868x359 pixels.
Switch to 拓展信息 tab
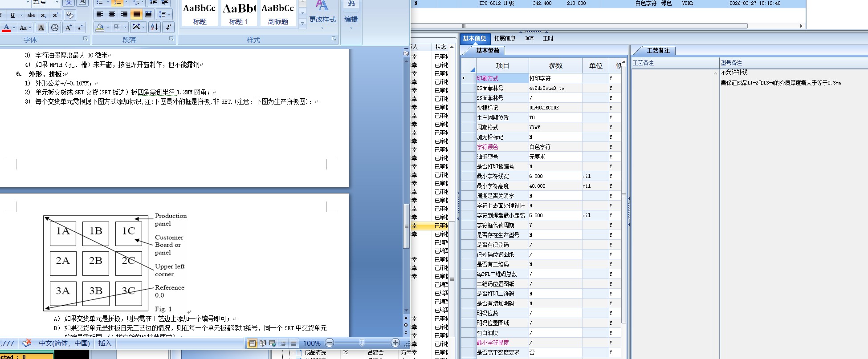coord(505,38)
